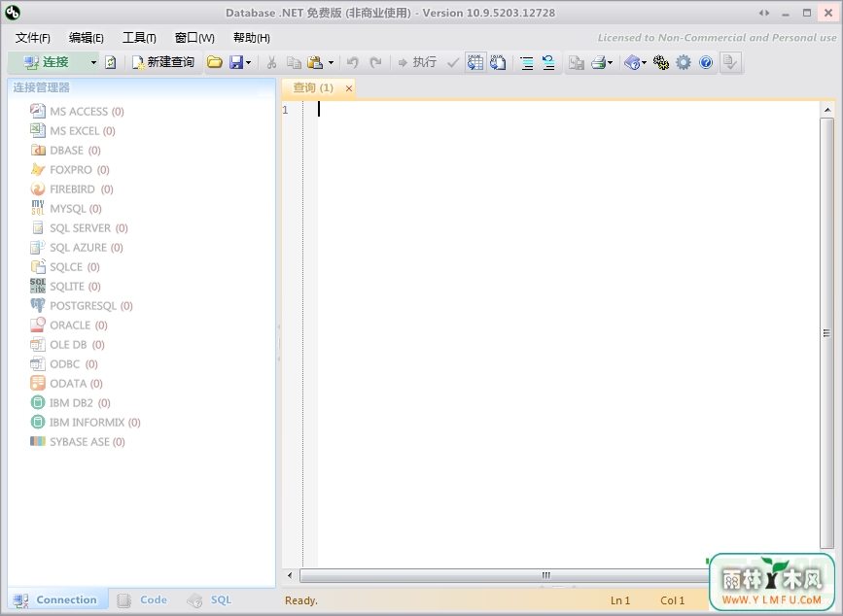This screenshot has width=843, height=616.
Task: Select IBM DB2 (0) node
Action: (80, 403)
